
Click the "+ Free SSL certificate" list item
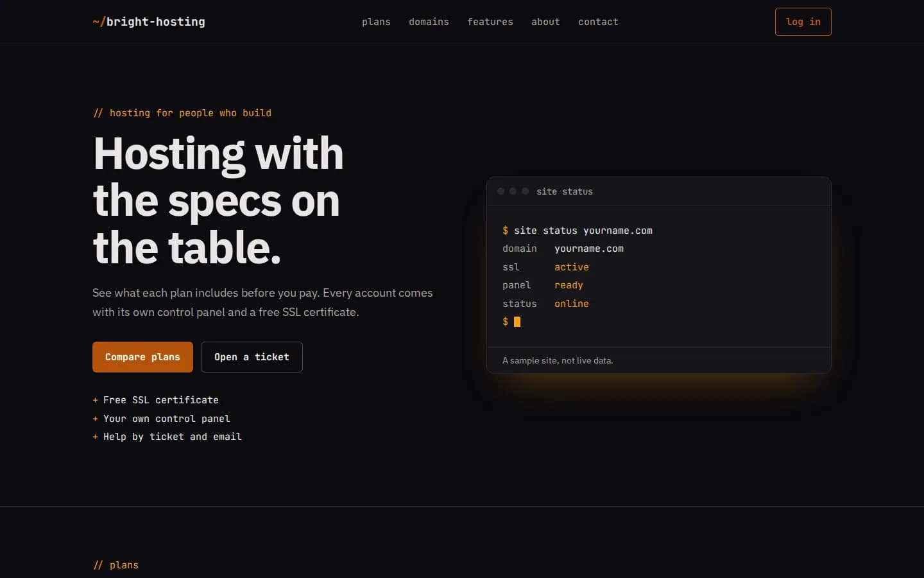pos(155,400)
